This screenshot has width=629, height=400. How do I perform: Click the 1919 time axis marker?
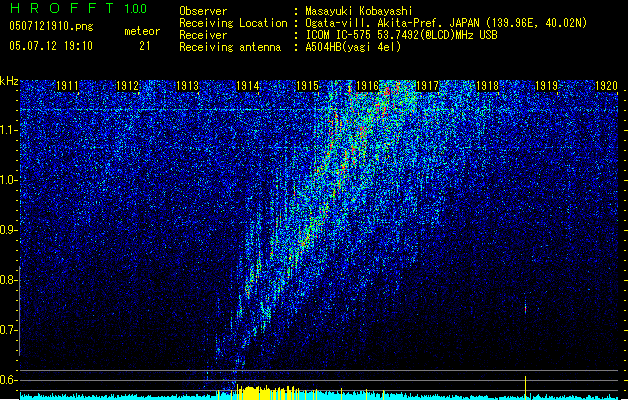point(547,86)
